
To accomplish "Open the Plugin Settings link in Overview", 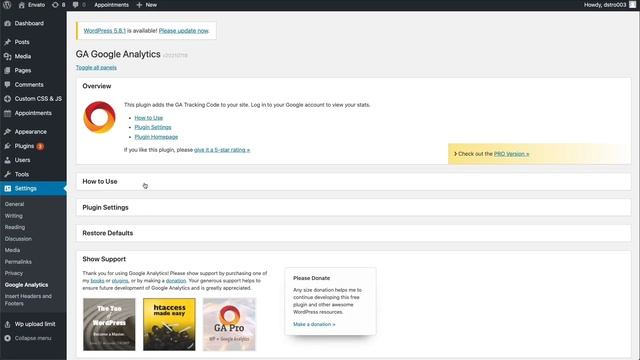I will coord(153,127).
